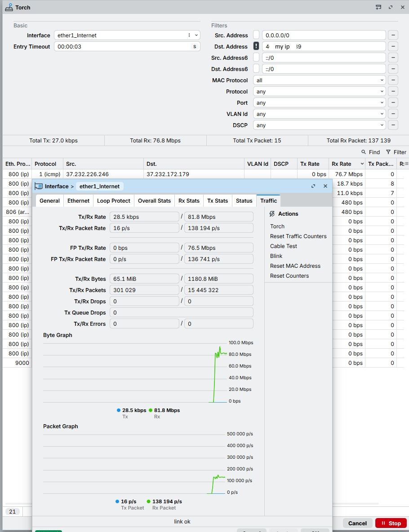Screen dimensions: 409x532
Task: Click the Dst. column header
Action: pos(194,164)
